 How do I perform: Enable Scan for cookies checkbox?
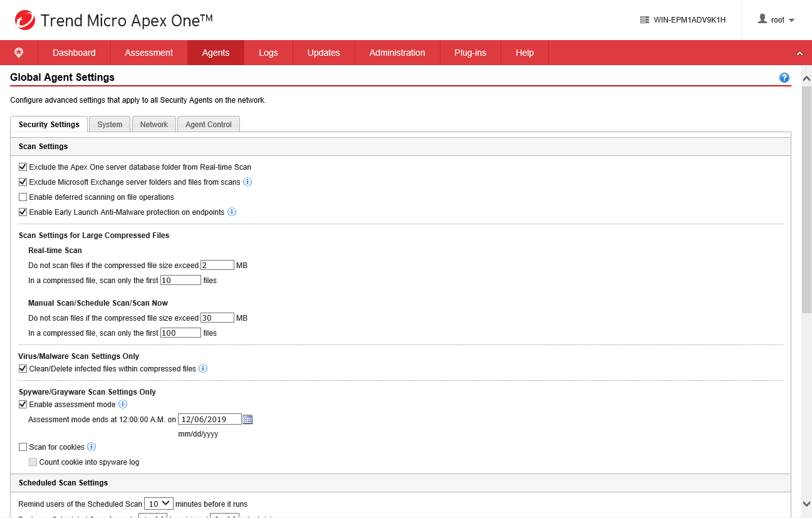click(23, 447)
